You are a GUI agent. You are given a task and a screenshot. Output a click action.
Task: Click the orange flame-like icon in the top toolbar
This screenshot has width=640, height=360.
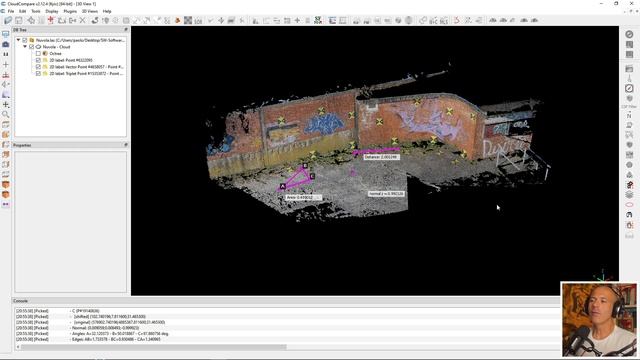178,20
